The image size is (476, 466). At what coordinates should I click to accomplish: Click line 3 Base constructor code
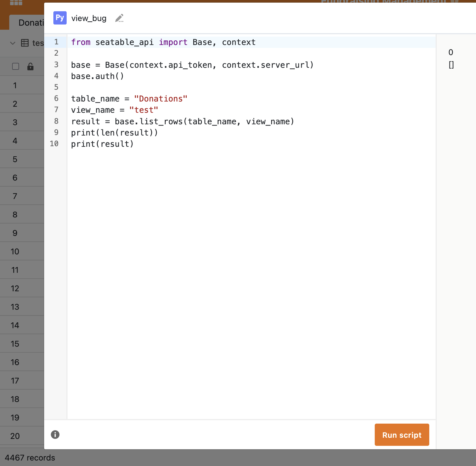pyautogui.click(x=192, y=65)
